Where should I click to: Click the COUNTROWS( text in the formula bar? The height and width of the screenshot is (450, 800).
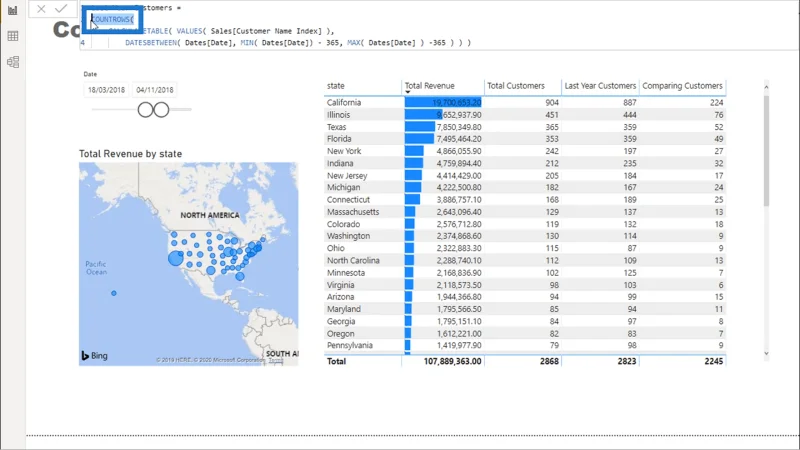(112, 19)
